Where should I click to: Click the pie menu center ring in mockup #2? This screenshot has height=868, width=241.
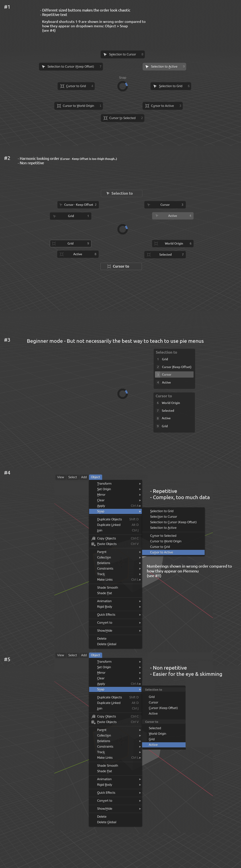pyautogui.click(x=122, y=229)
